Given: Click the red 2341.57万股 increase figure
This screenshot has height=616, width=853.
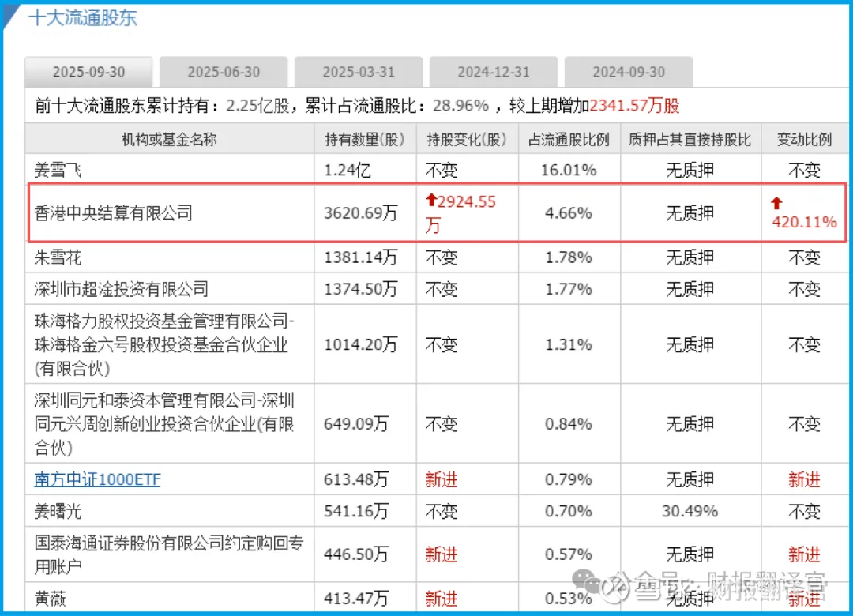Looking at the screenshot, I should (635, 106).
